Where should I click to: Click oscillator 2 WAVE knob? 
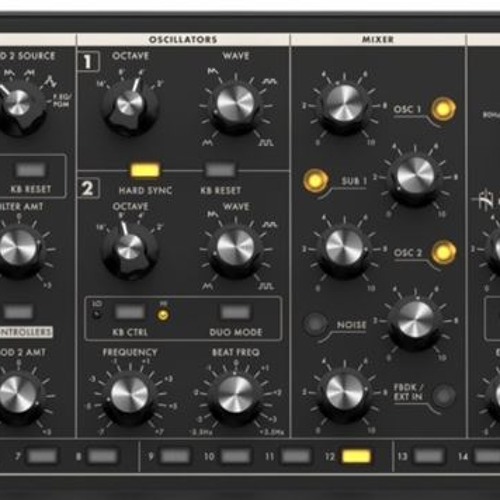[x=235, y=249]
